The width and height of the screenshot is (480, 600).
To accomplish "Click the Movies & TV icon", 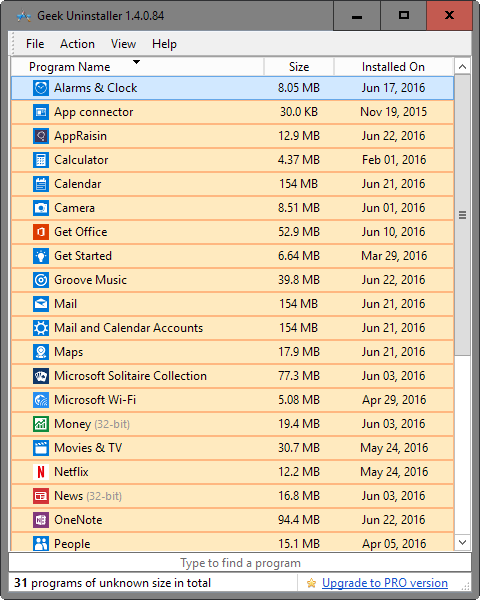I will [41, 448].
